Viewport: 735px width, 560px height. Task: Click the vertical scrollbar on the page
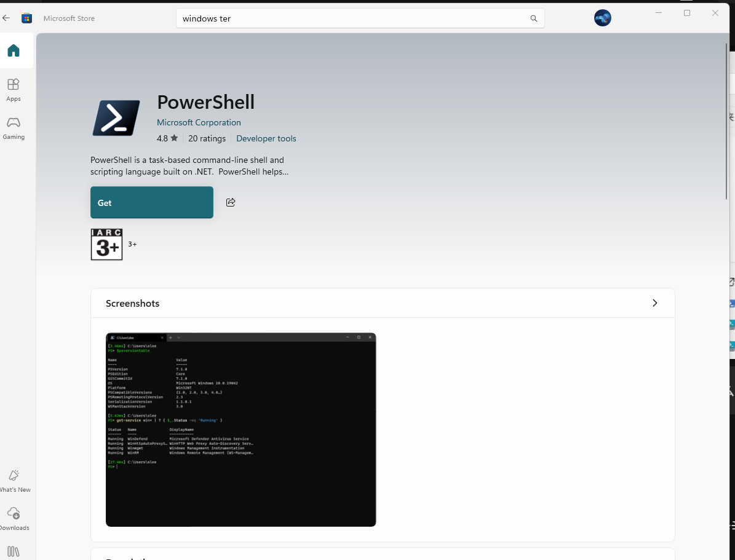728,123
